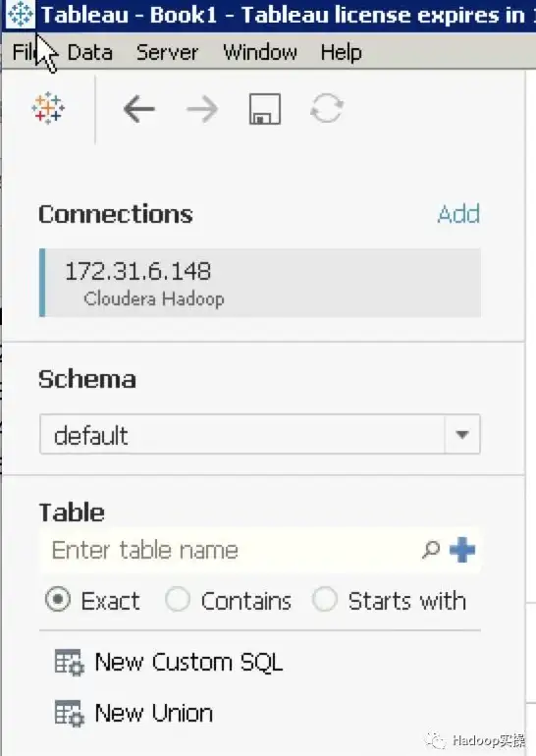Viewport: 536px width, 756px height.
Task: Select the Contains radio button
Action: pyautogui.click(x=178, y=600)
